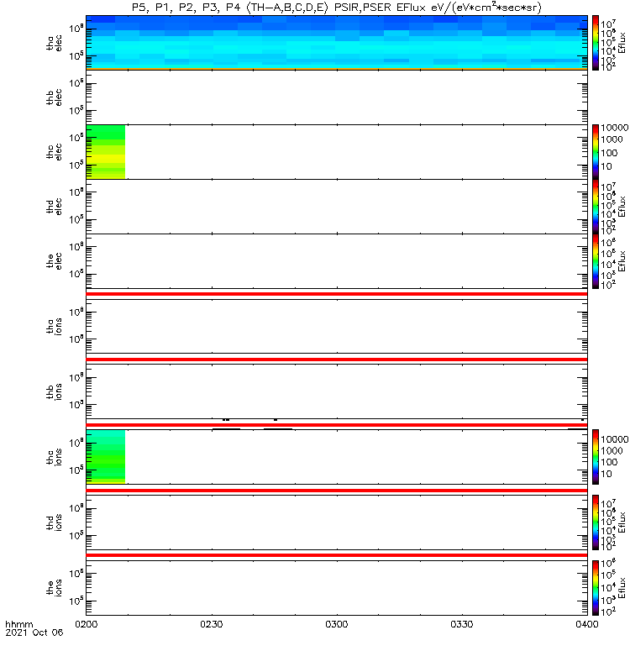Select the 'tha elec' panel label

point(54,43)
